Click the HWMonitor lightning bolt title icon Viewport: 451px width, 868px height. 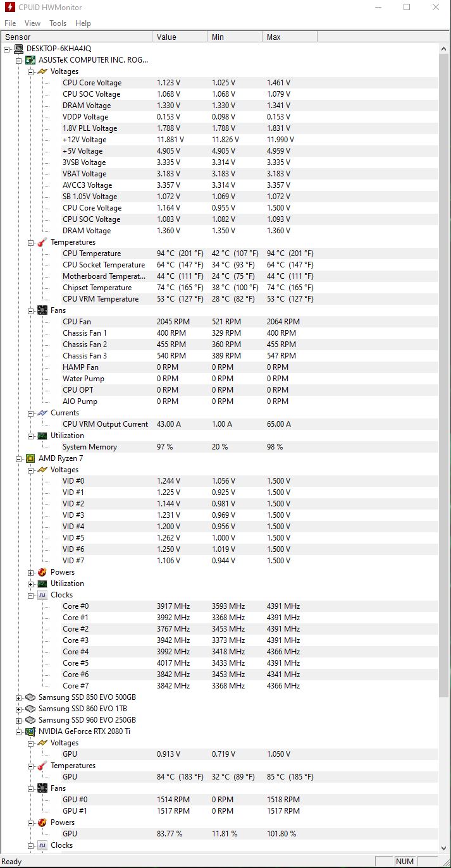point(10,8)
